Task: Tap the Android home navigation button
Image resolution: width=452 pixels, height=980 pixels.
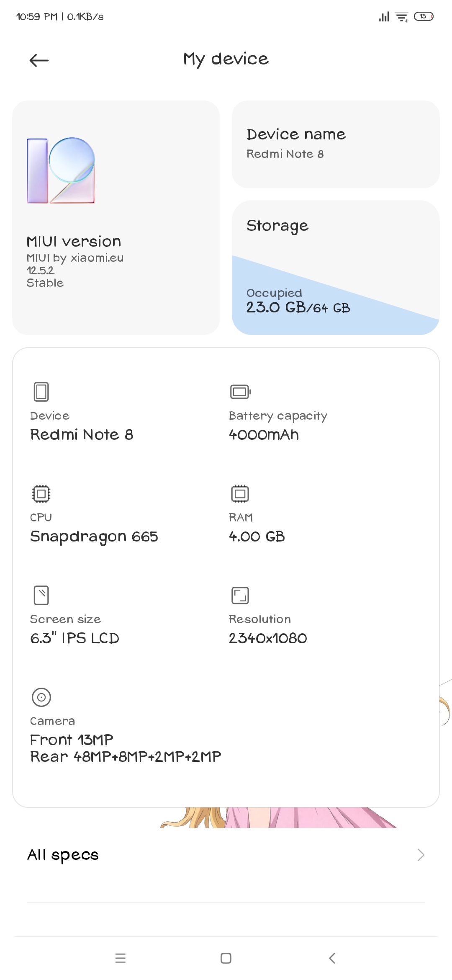Action: [x=226, y=958]
